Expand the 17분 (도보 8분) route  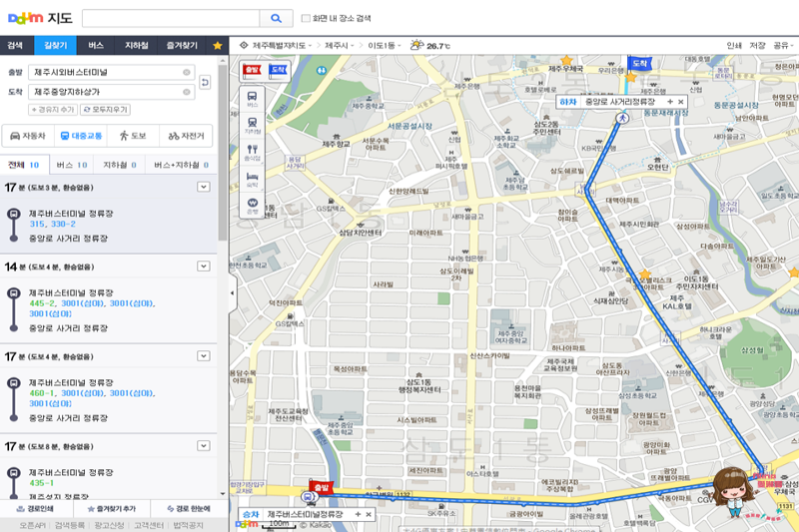click(204, 446)
